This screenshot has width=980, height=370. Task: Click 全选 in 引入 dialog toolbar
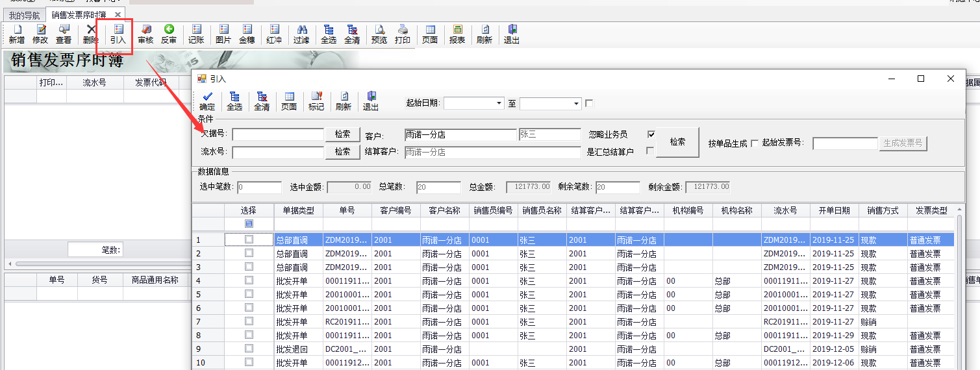point(234,101)
